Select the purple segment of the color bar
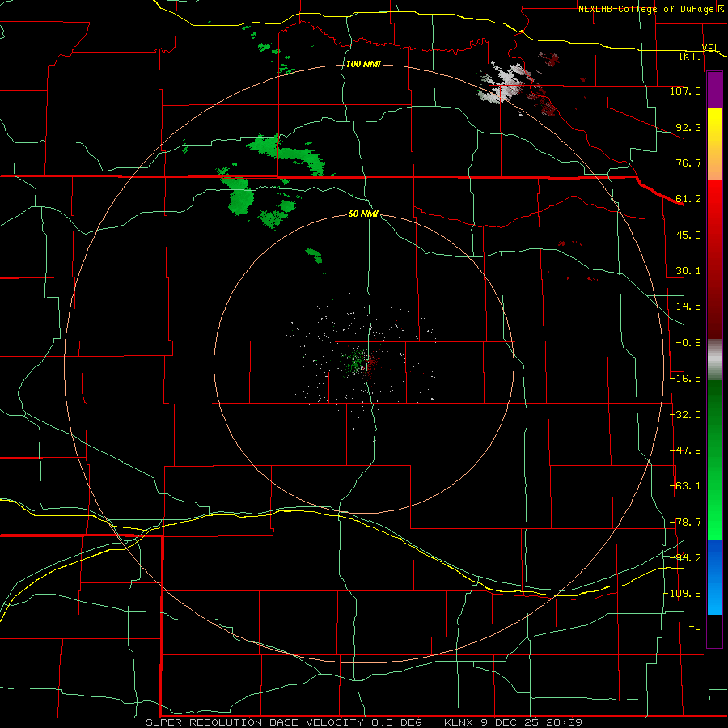Viewport: 728px width, 728px height. [714, 91]
